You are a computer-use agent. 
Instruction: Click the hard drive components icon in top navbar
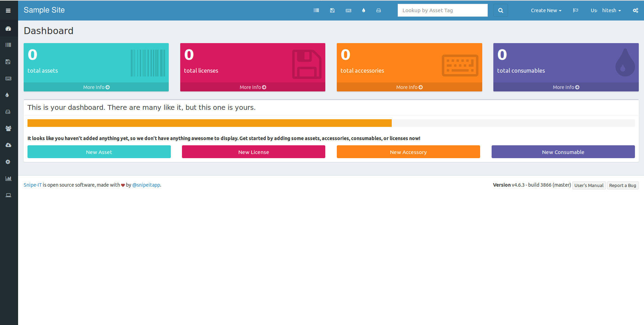pos(379,10)
